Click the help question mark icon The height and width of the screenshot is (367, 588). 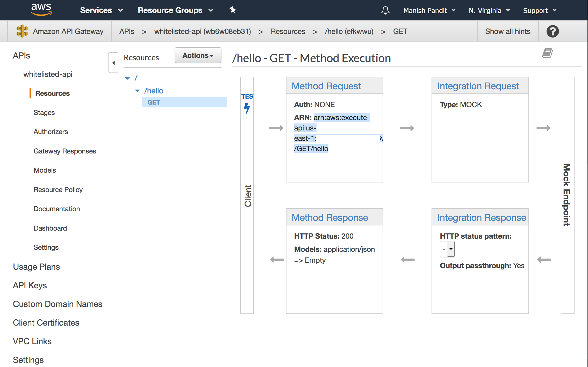(553, 31)
